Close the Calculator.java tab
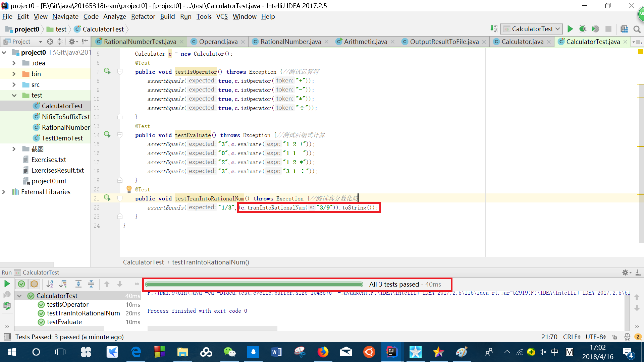 pos(549,42)
